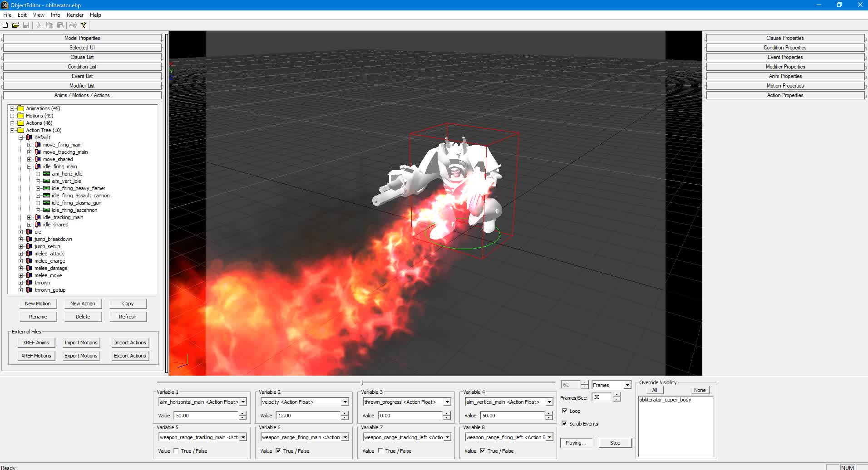Open the Frames units dropdown
Viewport: 868px width, 470px height.
coord(627,385)
